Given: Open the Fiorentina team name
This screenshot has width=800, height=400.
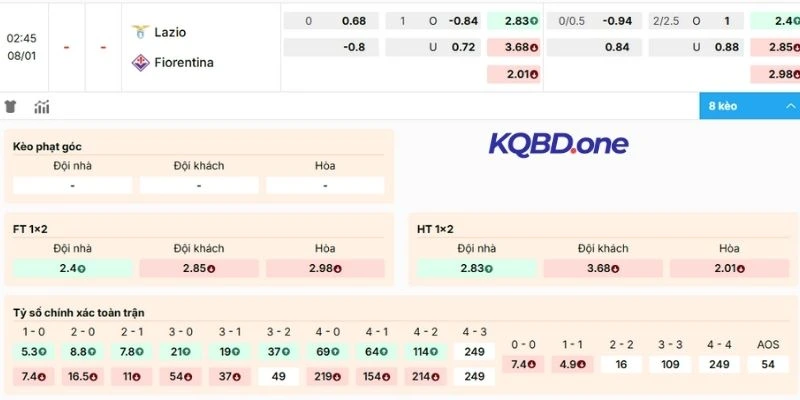Looking at the screenshot, I should coord(184,63).
